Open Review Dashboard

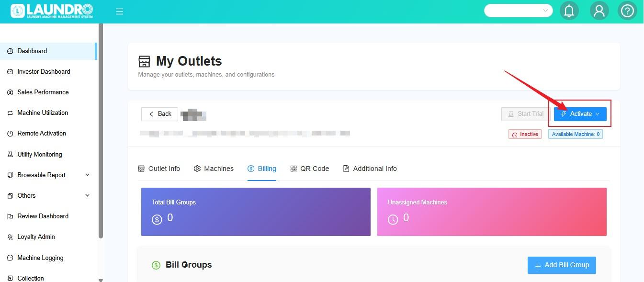[x=43, y=216]
